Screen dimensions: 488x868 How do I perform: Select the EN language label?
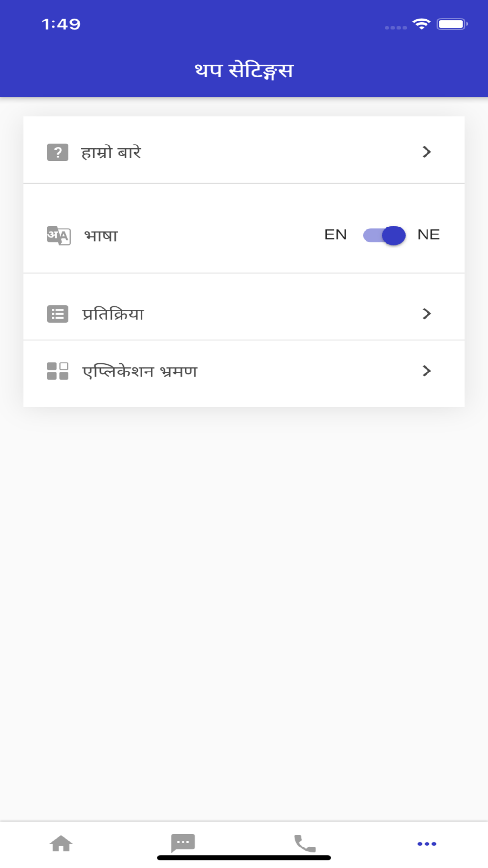336,235
